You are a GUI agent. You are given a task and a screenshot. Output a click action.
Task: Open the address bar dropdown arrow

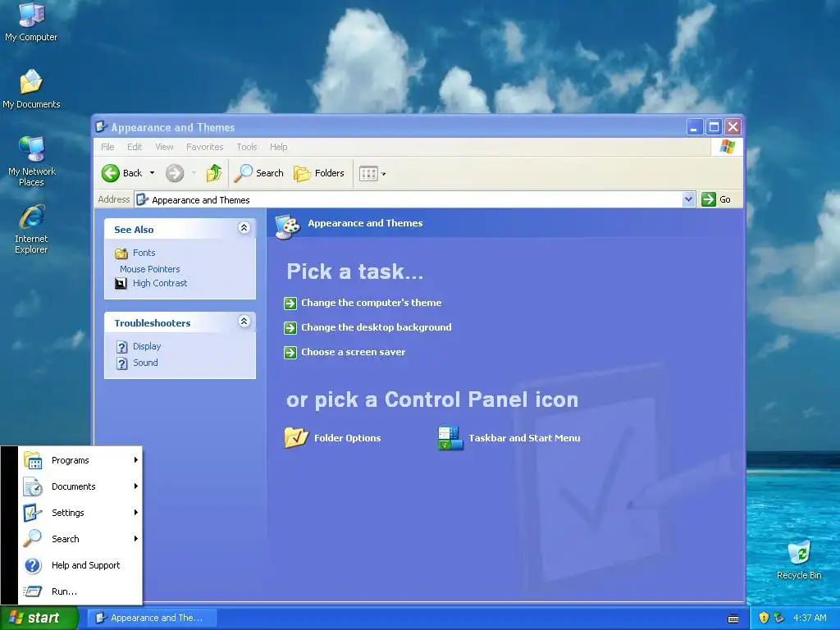(x=688, y=199)
